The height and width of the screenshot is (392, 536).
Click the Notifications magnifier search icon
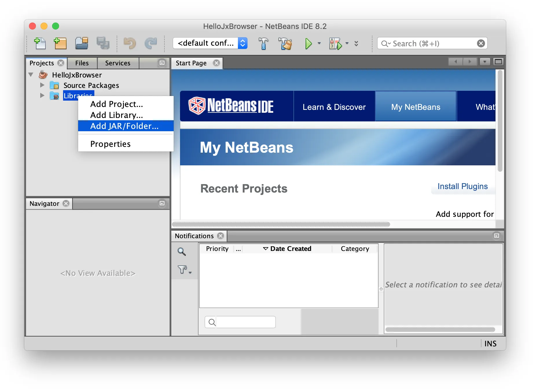point(182,252)
